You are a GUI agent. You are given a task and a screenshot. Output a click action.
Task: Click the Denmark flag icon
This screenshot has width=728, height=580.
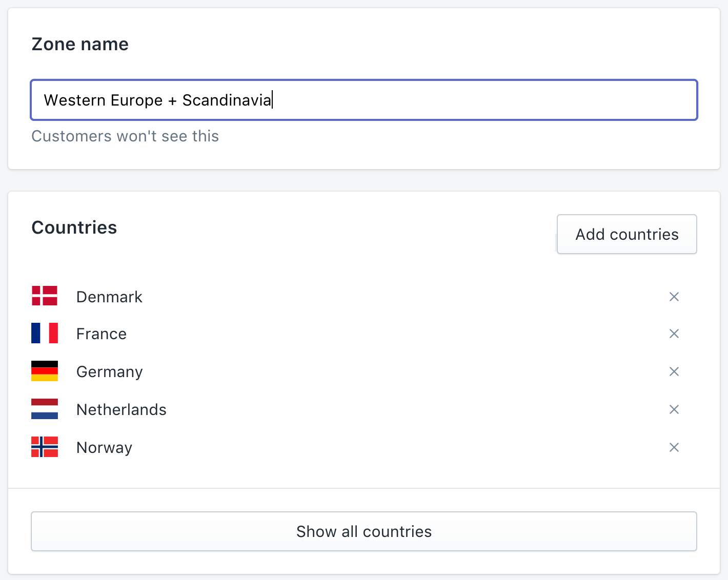pyautogui.click(x=45, y=296)
